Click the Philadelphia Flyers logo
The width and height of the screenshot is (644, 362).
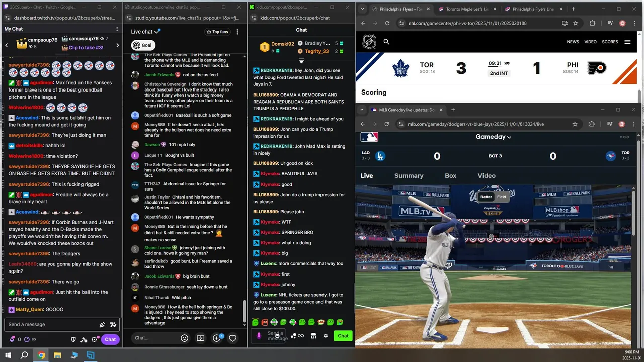[x=597, y=68]
